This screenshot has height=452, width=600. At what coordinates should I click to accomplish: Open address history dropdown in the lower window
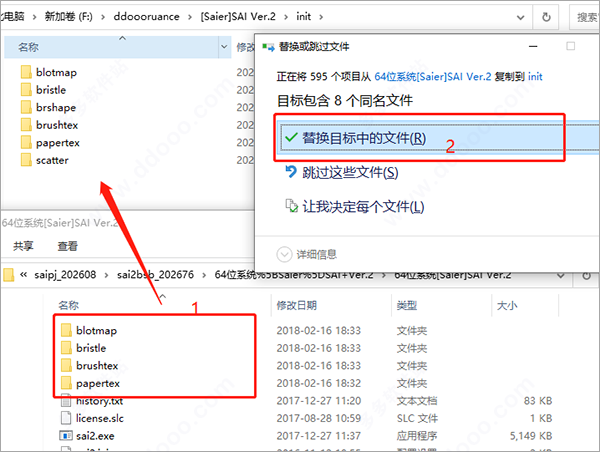click(561, 276)
